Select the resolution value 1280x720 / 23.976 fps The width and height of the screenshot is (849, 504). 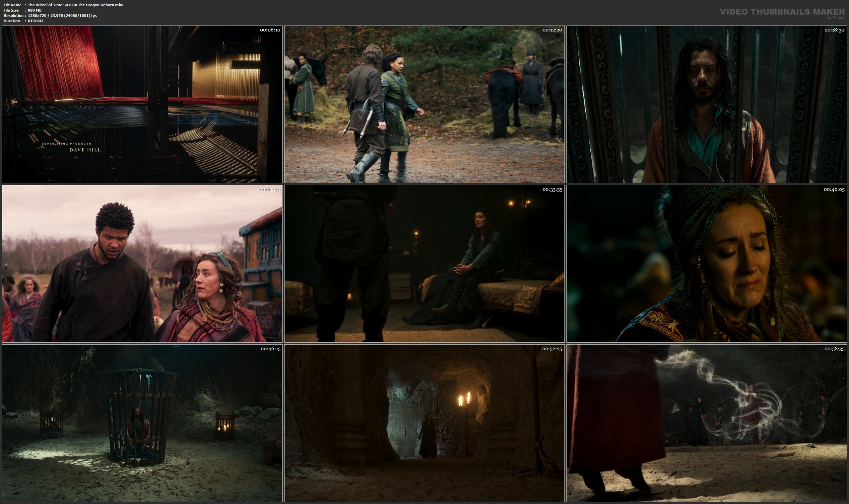click(62, 16)
